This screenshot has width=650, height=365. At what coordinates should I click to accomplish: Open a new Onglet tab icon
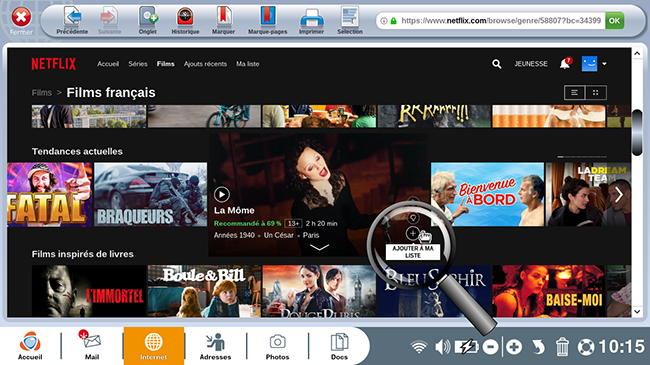(x=148, y=17)
